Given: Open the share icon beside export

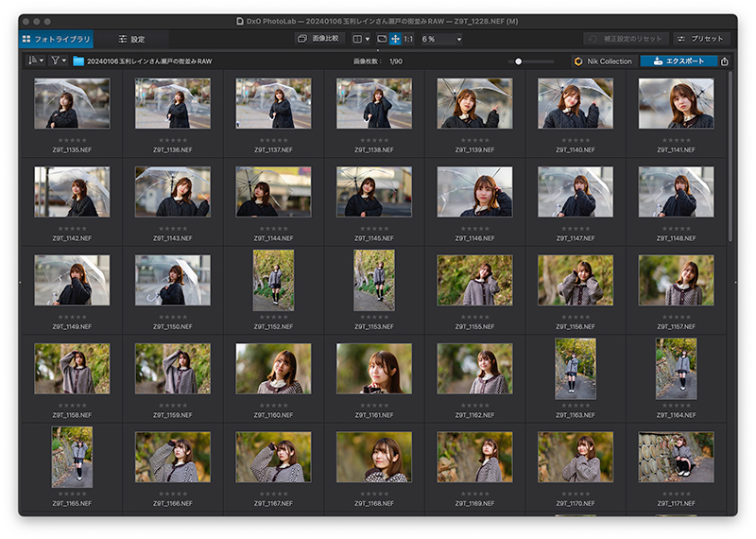Looking at the screenshot, I should (x=724, y=61).
